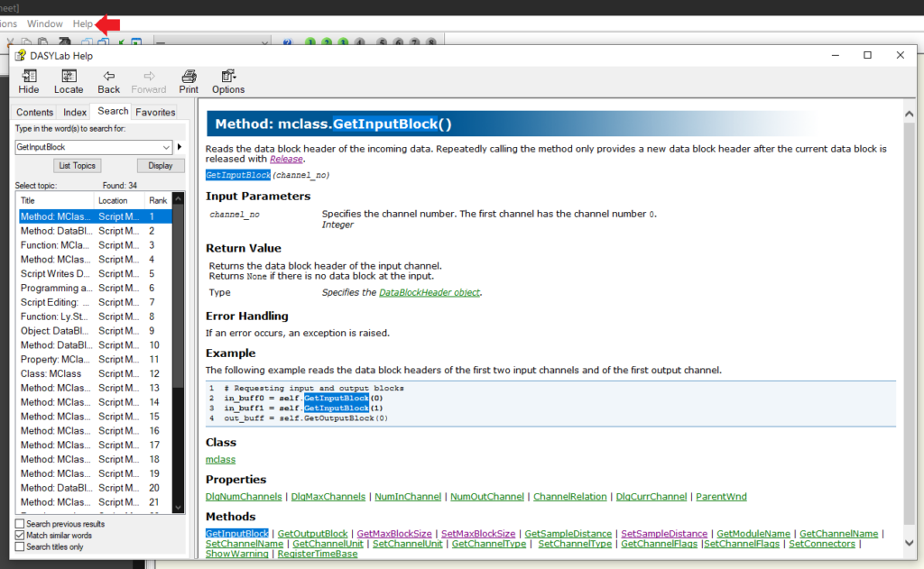
Task: Open the help viewer Options menu
Action: click(228, 81)
